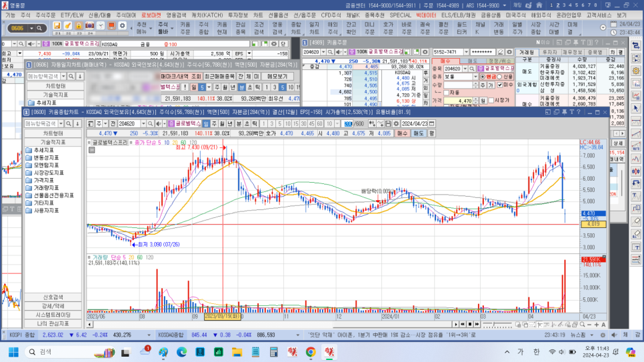Click the save icon in main toolbar
The width and height of the screenshot is (644, 362).
[57, 26]
